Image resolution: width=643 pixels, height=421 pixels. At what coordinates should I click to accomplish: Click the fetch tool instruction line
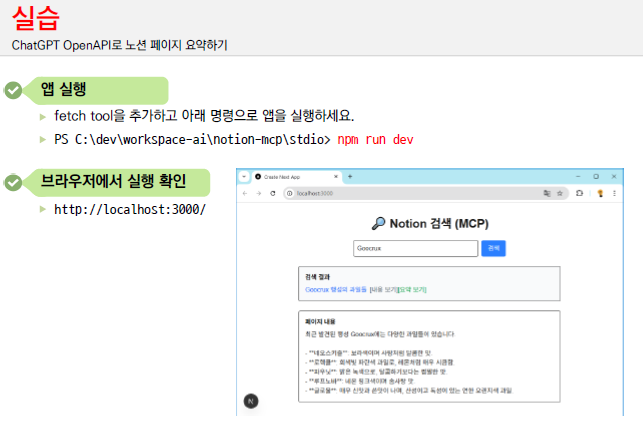point(204,116)
